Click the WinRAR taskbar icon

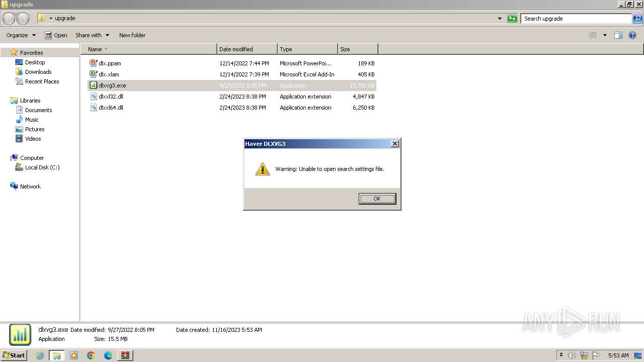click(125, 355)
